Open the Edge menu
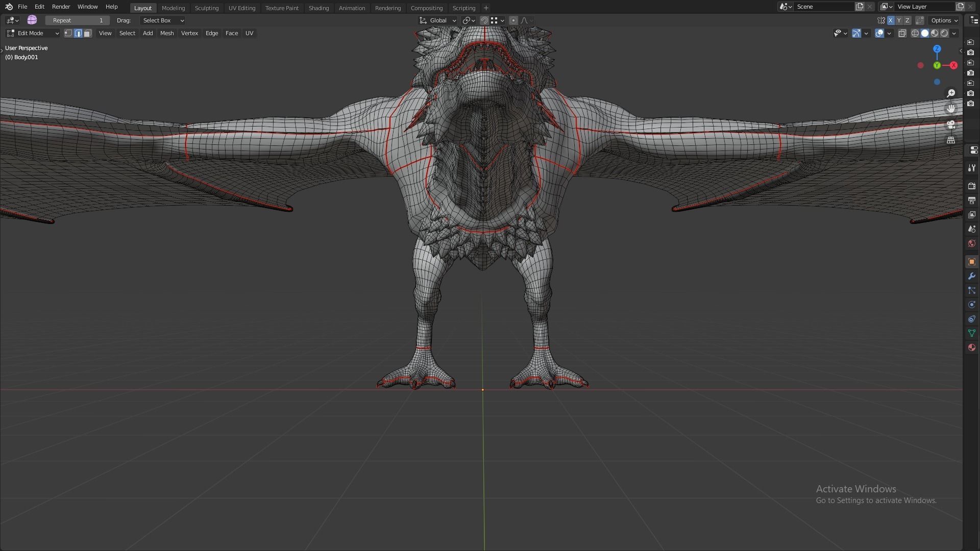The height and width of the screenshot is (551, 980). [212, 33]
